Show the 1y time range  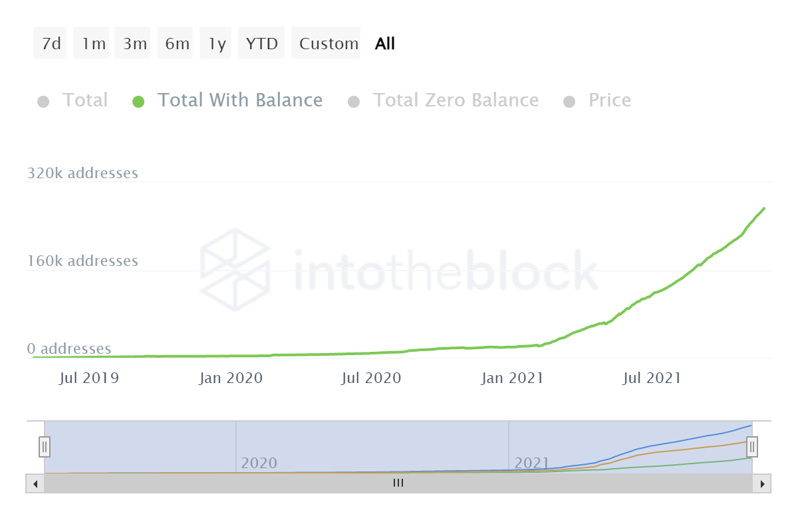[217, 44]
